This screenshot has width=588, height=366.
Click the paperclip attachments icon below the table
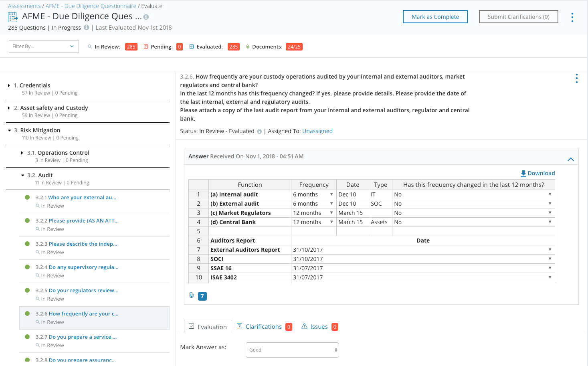pos(192,295)
